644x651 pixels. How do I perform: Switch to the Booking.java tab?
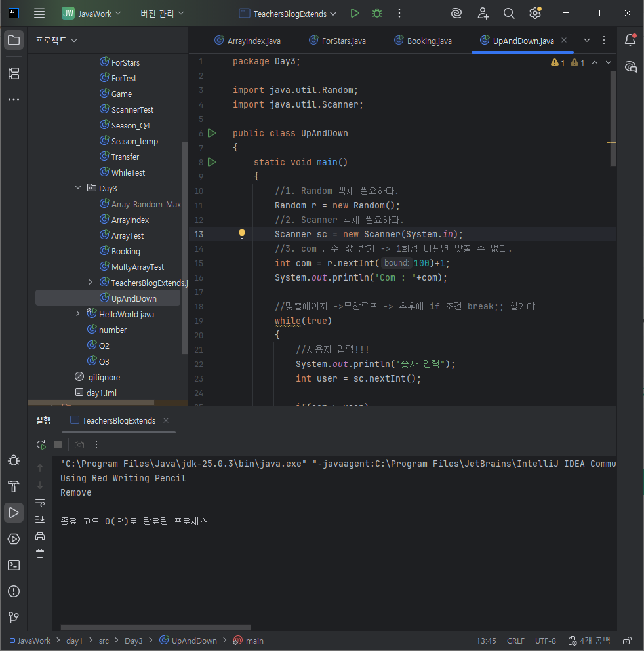coord(423,41)
